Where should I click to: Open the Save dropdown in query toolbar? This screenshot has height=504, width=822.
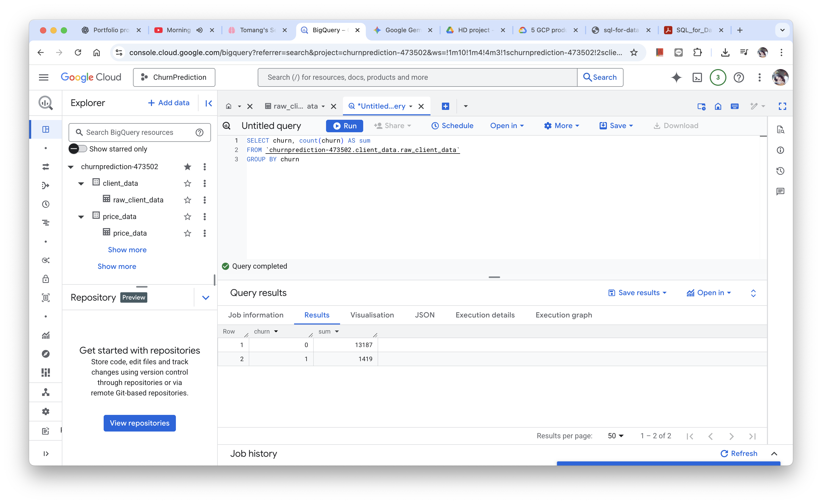click(616, 126)
